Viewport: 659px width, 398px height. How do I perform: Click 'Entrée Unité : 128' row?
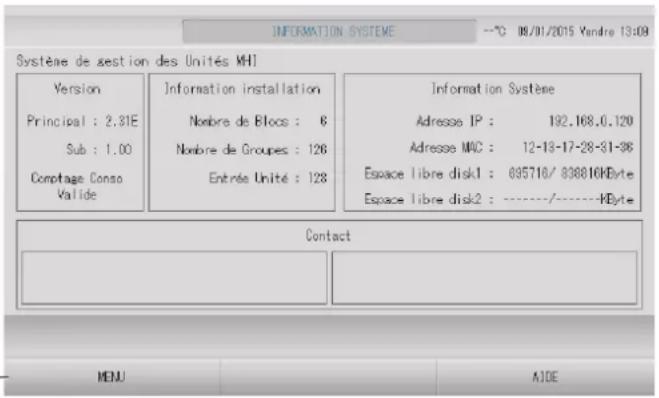268,178
